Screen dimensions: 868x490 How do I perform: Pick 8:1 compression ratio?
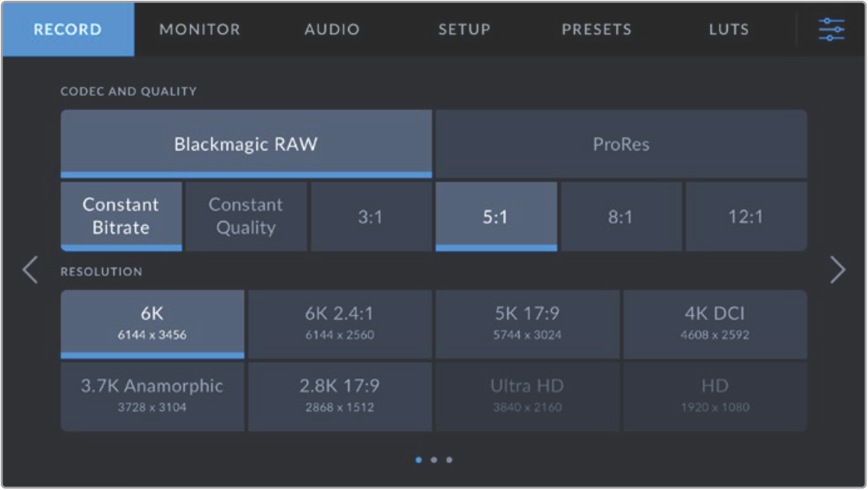[621, 217]
